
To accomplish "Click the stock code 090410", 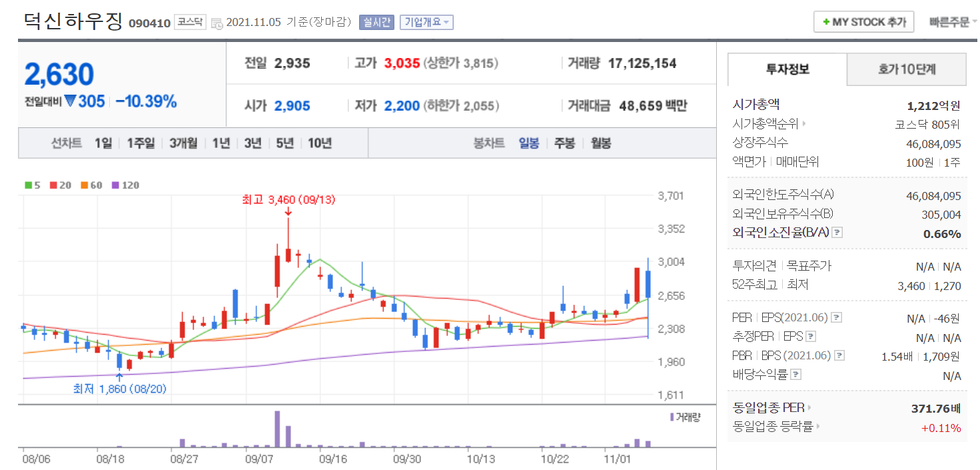I will tap(150, 23).
